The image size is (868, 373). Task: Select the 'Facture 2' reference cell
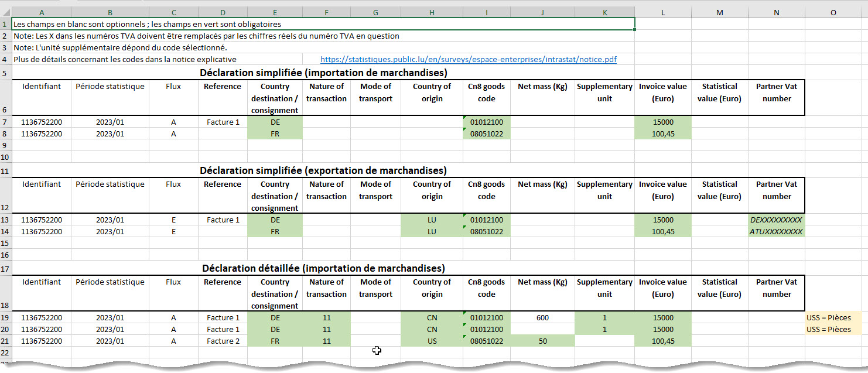tap(223, 341)
